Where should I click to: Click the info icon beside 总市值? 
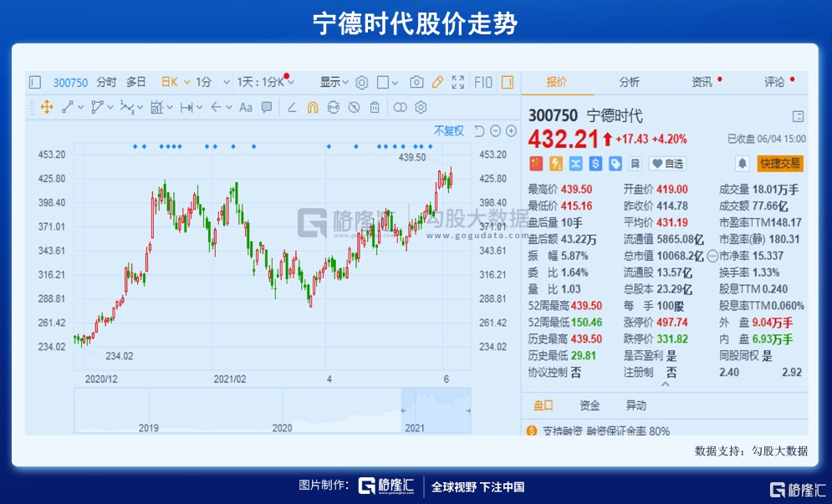pyautogui.click(x=712, y=257)
